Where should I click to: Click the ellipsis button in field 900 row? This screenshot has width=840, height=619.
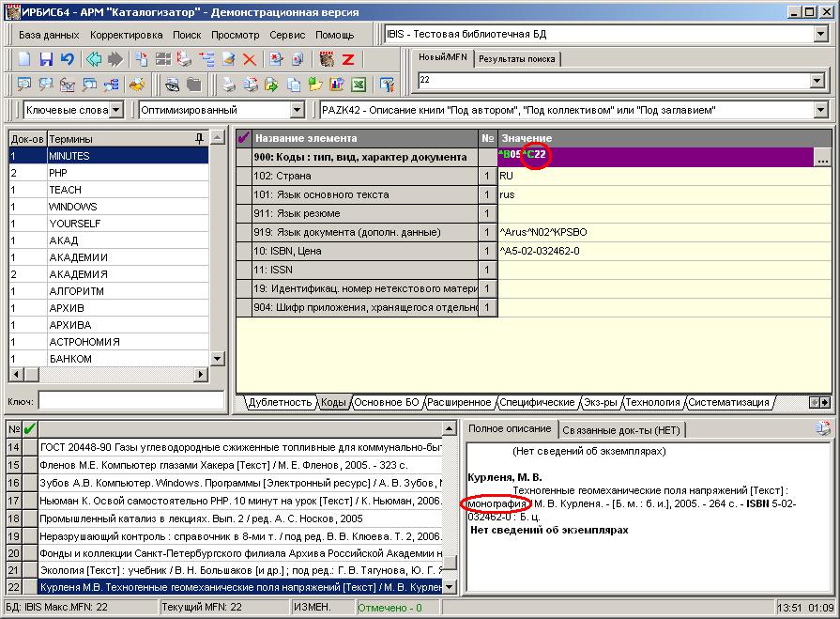pyautogui.click(x=822, y=158)
